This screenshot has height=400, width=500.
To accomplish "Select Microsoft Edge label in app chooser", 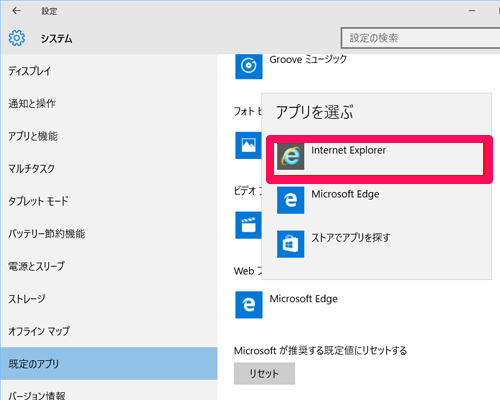I will click(x=345, y=194).
